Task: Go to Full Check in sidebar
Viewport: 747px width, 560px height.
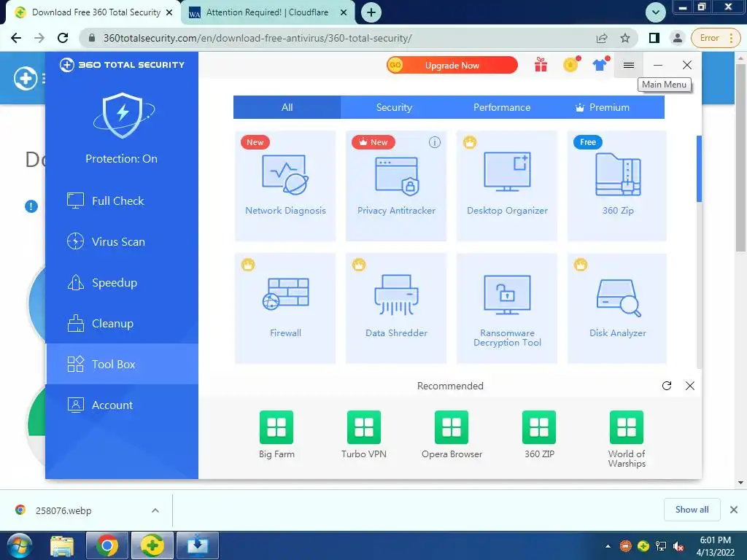Action: click(x=122, y=201)
